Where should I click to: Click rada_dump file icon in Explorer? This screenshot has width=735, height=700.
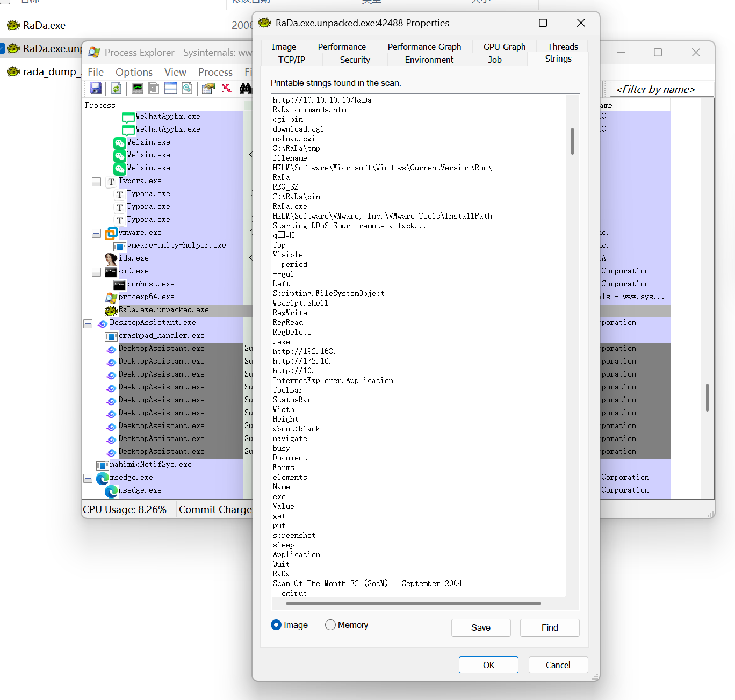[x=13, y=71]
